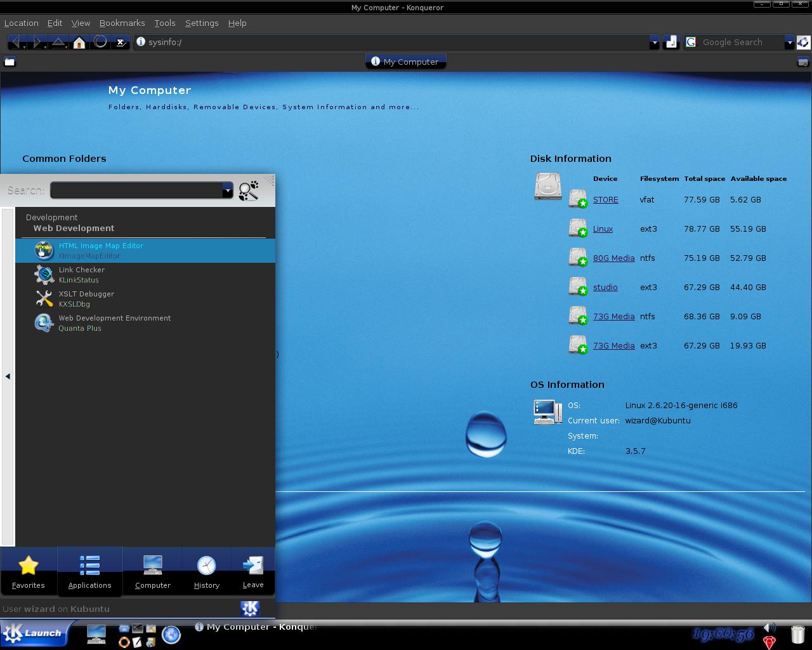Open the 73G Media ext3 disk link
Viewport: 812px width, 650px height.
click(613, 345)
